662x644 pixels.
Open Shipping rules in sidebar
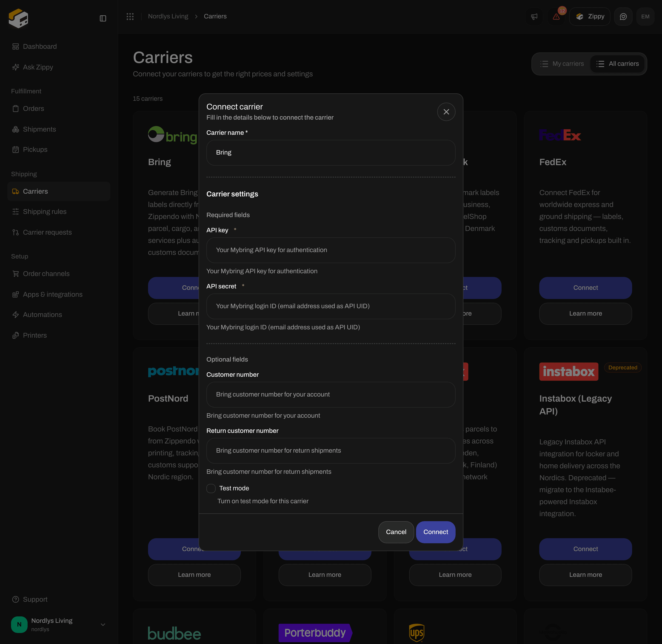point(59,212)
